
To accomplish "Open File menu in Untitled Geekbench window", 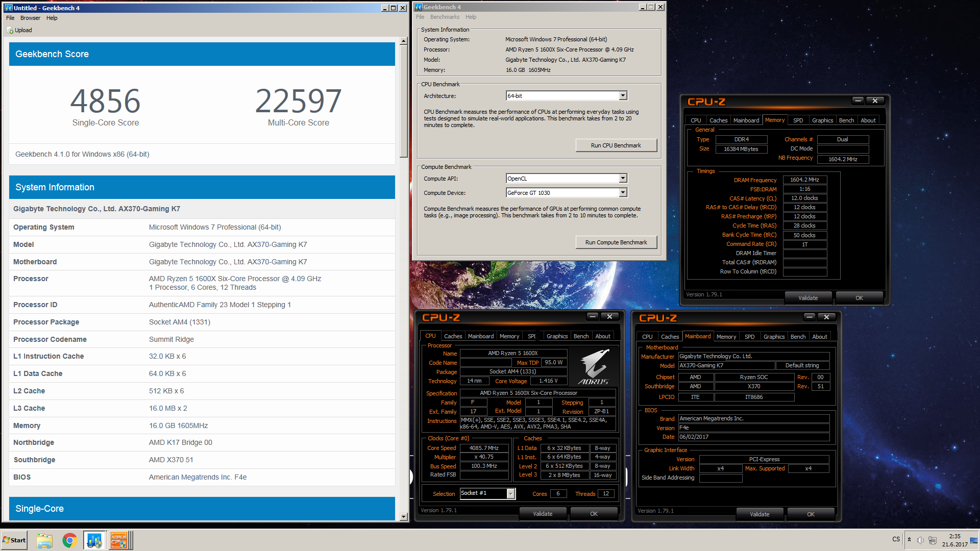I will click(10, 18).
